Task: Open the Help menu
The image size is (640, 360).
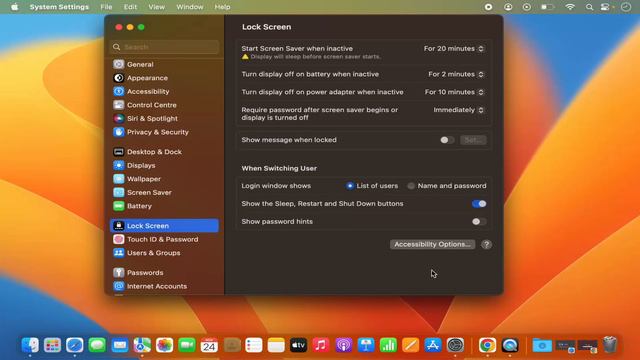Action: (222, 7)
